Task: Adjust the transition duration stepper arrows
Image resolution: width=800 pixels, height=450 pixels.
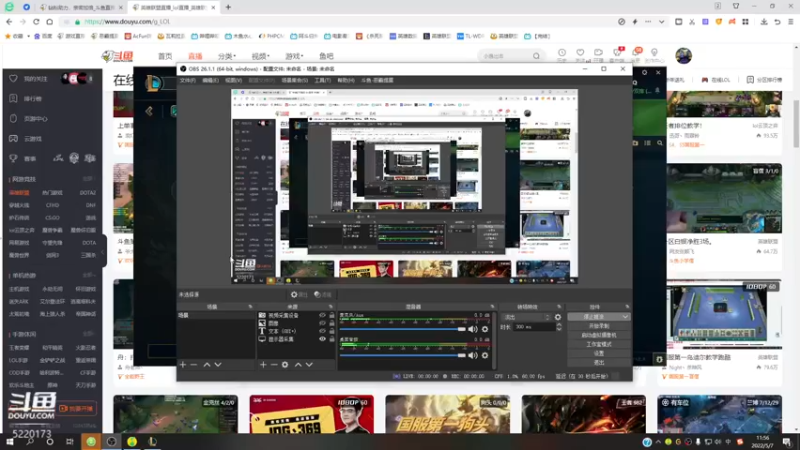Action: click(x=559, y=327)
